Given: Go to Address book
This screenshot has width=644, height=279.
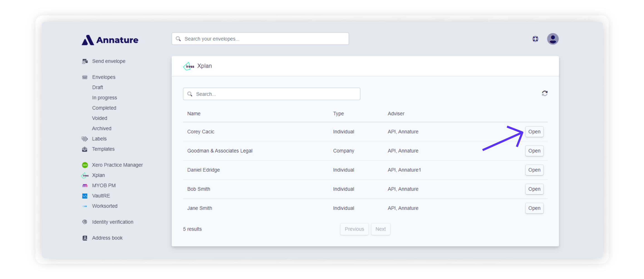Looking at the screenshot, I should 107,238.
